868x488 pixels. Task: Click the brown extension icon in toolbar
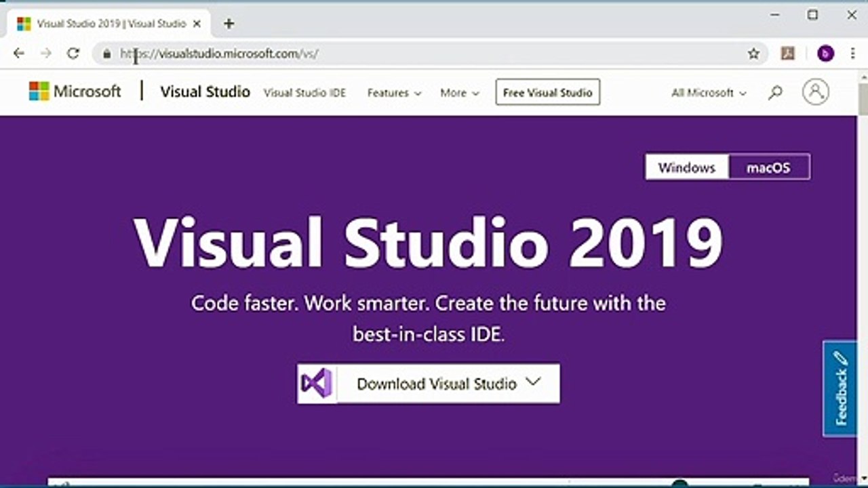(x=787, y=53)
